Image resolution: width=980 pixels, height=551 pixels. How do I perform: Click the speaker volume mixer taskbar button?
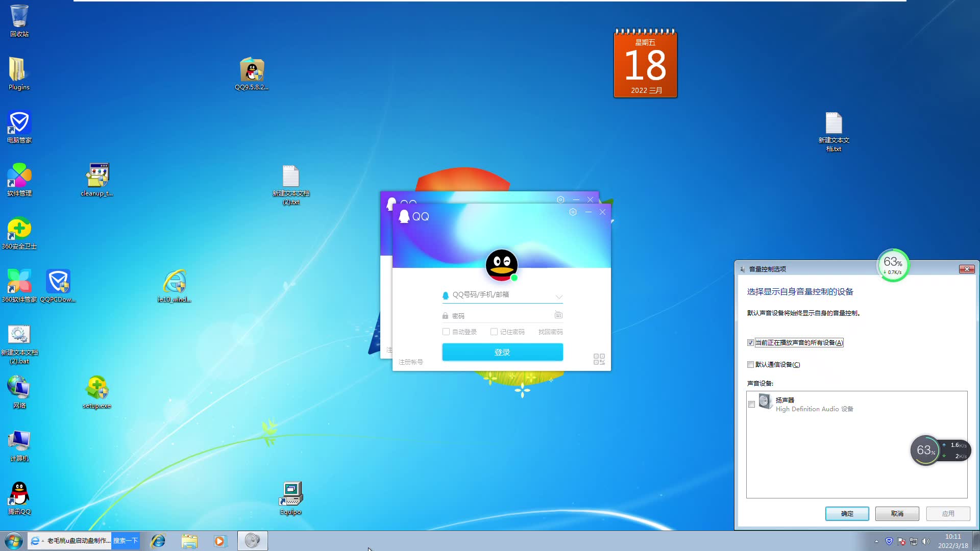pos(252,541)
